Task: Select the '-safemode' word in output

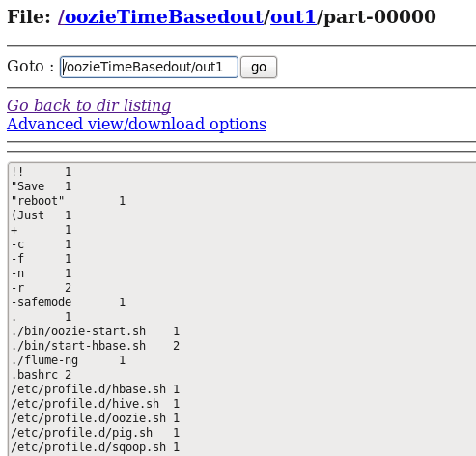Action: [x=42, y=302]
